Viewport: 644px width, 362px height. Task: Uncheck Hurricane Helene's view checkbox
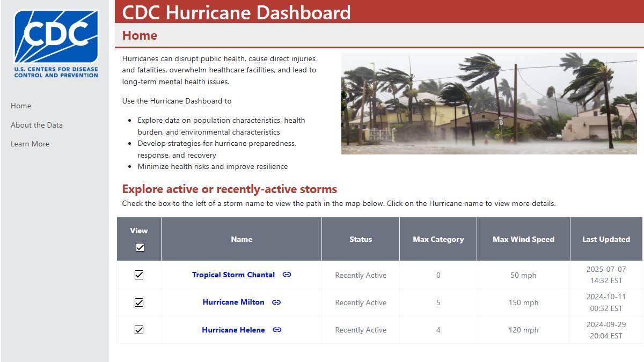pyautogui.click(x=139, y=330)
